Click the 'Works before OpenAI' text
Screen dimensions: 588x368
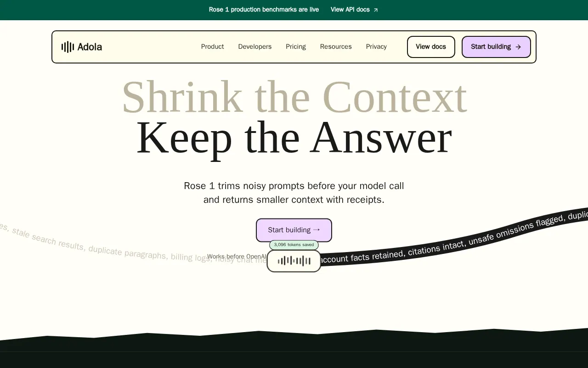tap(237, 257)
